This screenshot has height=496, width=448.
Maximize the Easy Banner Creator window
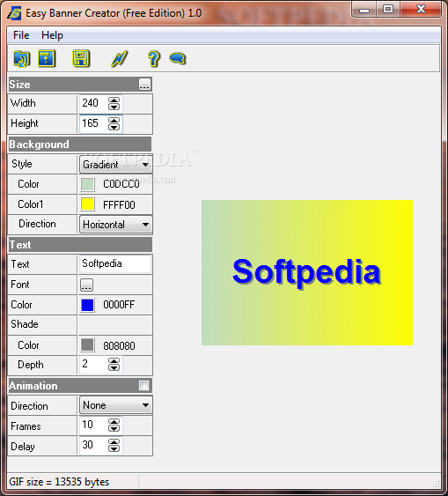point(388,9)
